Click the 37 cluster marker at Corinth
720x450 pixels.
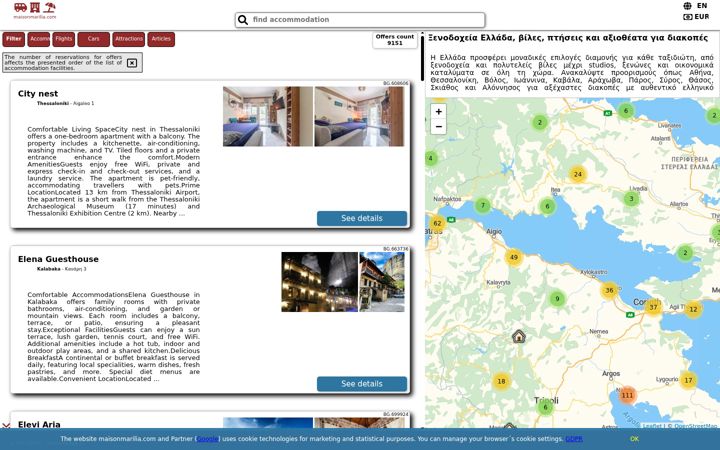(x=653, y=307)
